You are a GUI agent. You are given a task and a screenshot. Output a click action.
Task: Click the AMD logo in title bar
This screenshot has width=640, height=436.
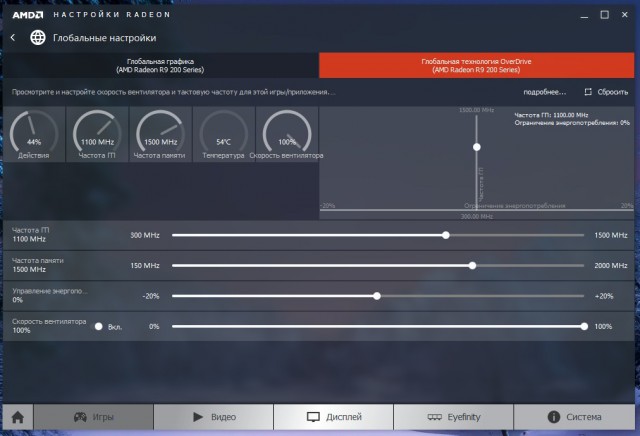tap(27, 15)
